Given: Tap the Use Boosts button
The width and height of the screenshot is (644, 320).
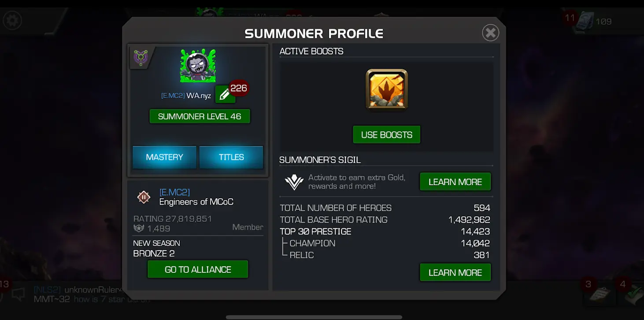Looking at the screenshot, I should click(387, 135).
